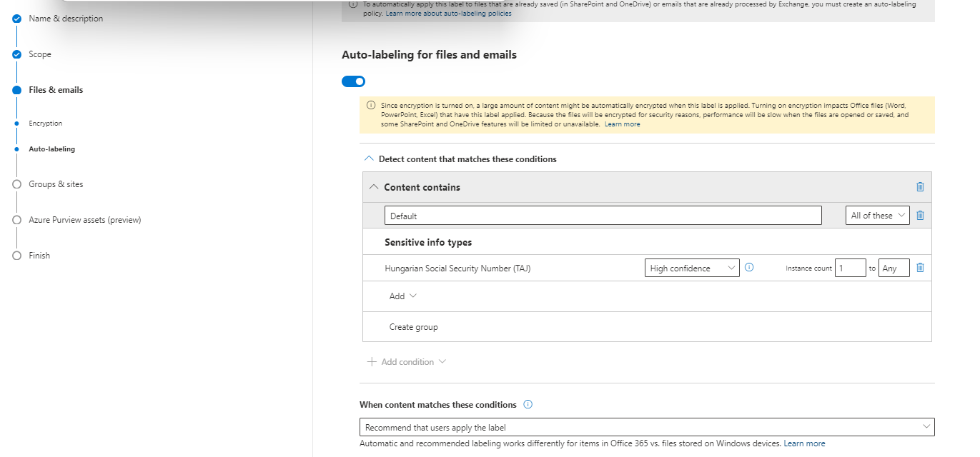Click the Scope step checkmark icon
This screenshot has height=457, width=980.
(x=16, y=54)
